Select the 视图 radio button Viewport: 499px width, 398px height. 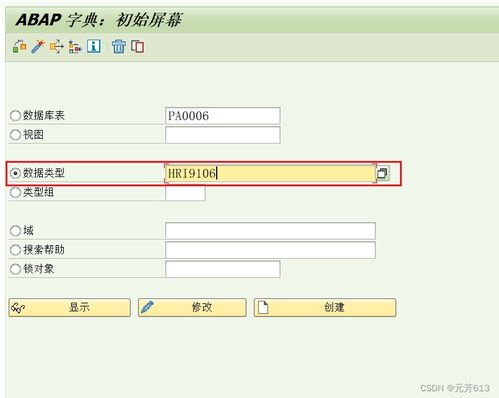click(15, 135)
